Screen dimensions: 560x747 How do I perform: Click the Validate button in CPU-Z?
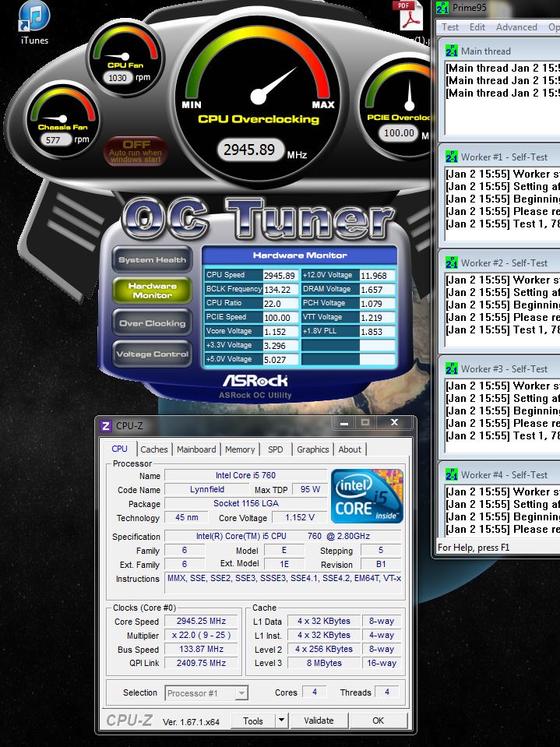[x=319, y=721]
